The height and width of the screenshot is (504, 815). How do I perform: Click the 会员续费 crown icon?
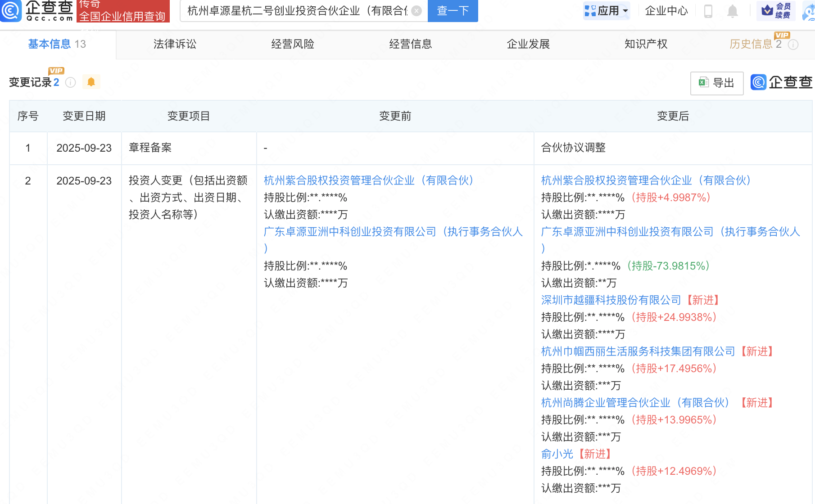tap(776, 11)
